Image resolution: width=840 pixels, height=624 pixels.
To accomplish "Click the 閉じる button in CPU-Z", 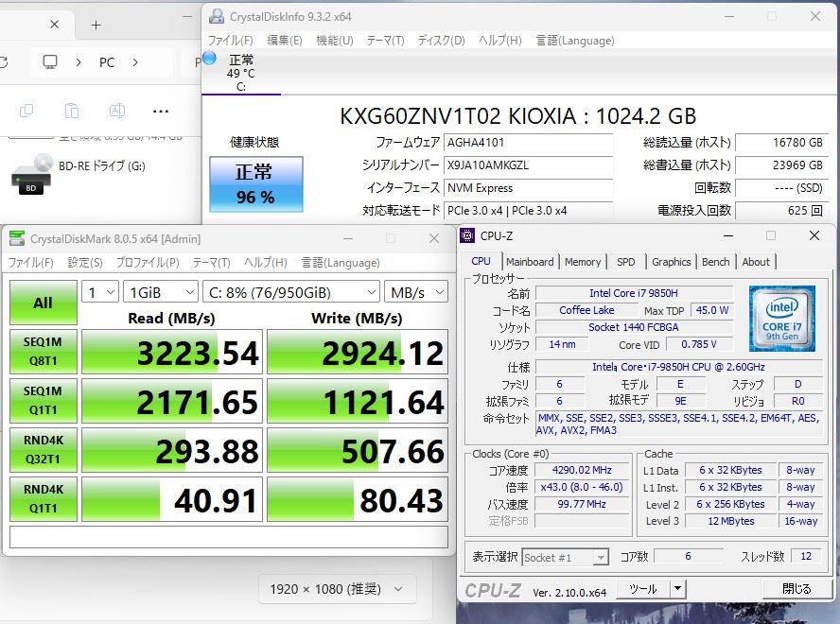I will (796, 589).
